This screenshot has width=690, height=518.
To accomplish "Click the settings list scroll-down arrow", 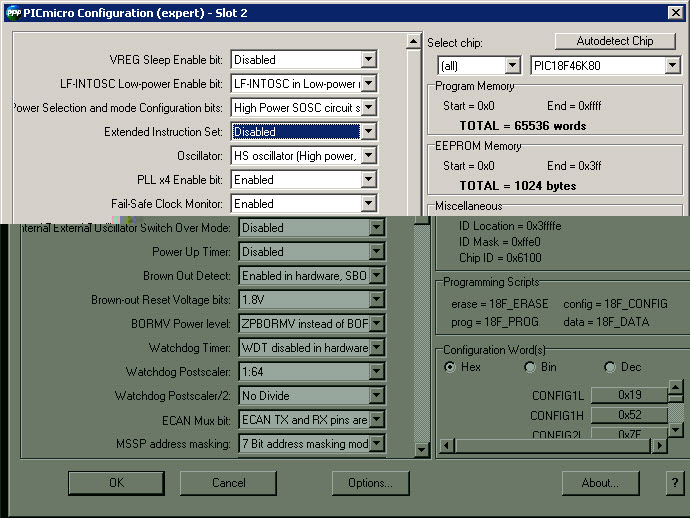I will [x=421, y=450].
